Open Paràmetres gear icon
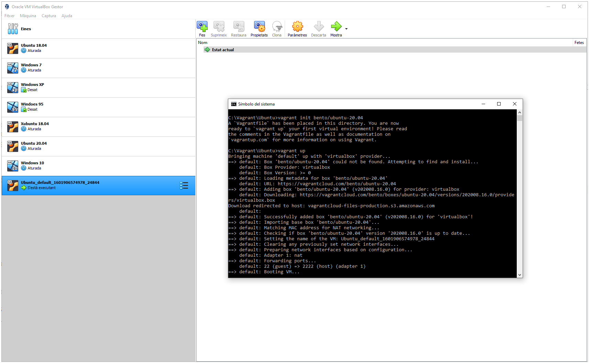590x364 pixels. [297, 27]
